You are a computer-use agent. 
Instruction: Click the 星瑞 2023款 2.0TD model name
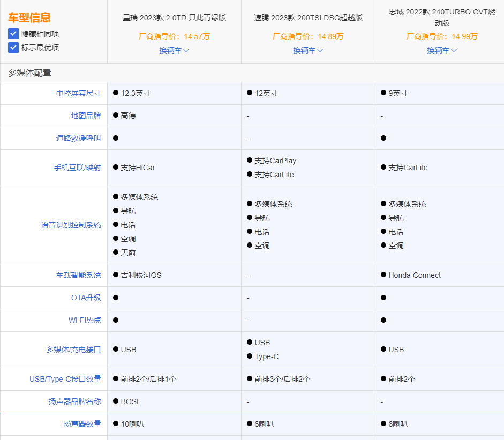pos(174,17)
